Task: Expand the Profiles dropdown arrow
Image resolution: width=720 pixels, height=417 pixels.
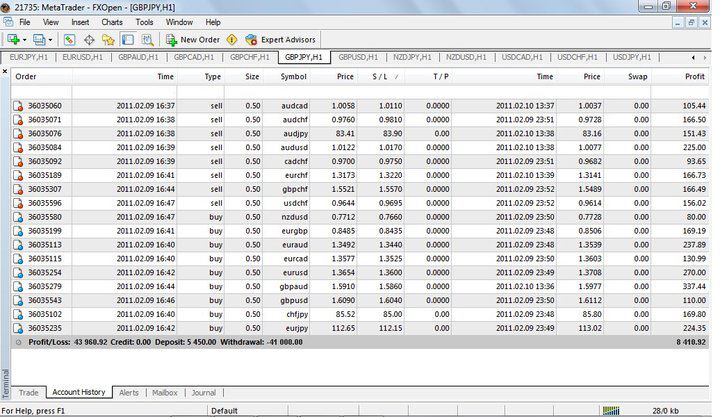Action: [x=51, y=40]
